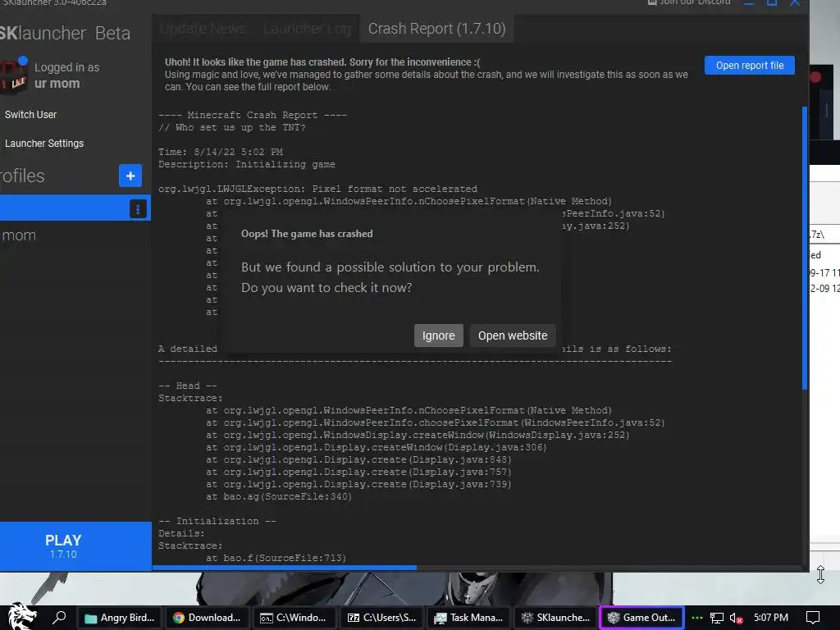Click Open website in crash dialog

point(512,336)
